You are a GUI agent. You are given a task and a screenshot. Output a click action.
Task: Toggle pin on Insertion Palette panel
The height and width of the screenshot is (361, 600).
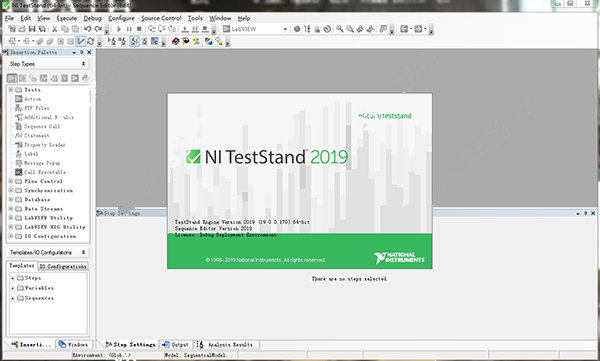point(82,52)
